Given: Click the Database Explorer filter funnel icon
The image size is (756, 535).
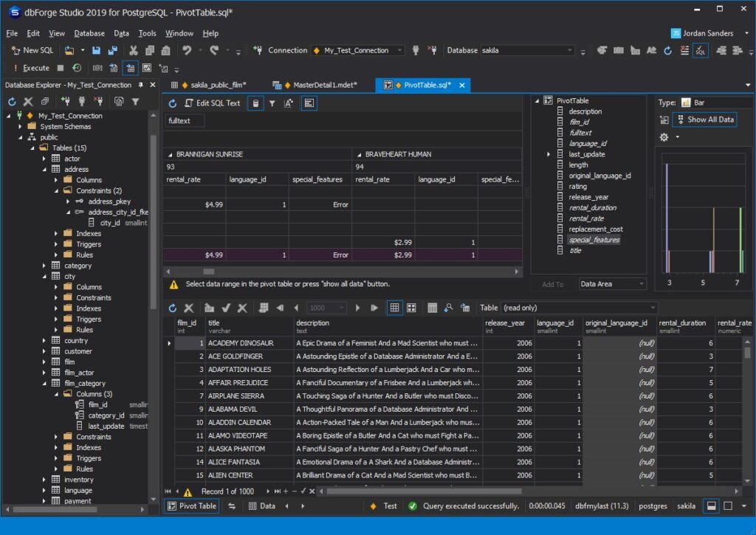Looking at the screenshot, I should (135, 102).
